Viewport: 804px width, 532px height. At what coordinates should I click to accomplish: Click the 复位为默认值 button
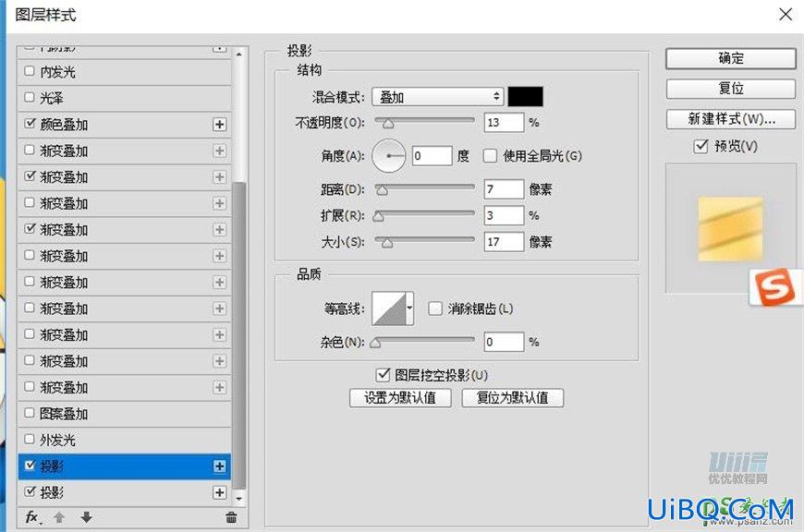(512, 398)
